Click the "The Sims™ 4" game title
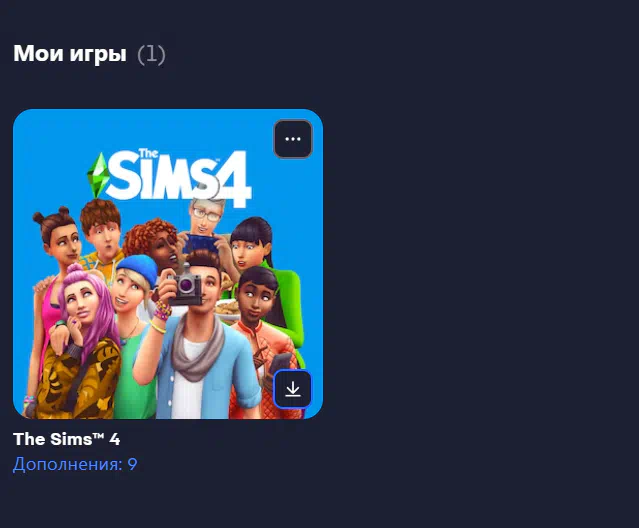The height and width of the screenshot is (528, 639). (x=66, y=439)
